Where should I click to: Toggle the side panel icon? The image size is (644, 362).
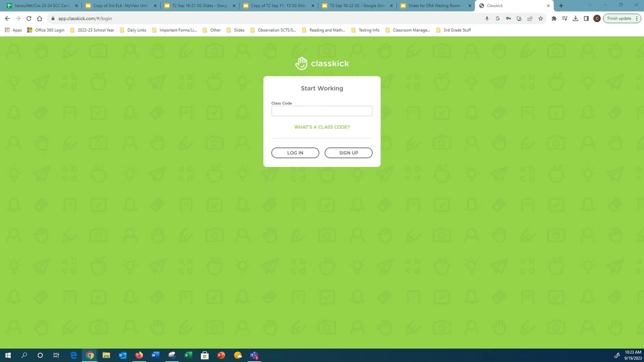pos(586,19)
